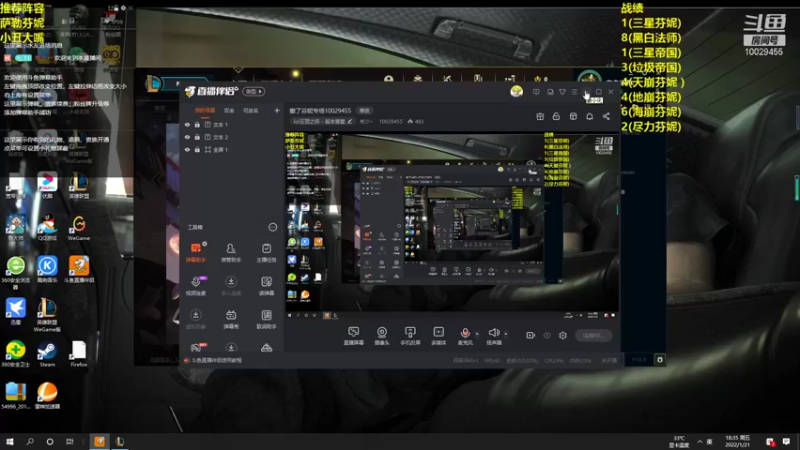This screenshot has width=800, height=450.
Task: Click the record video icon in bottom bar
Action: 531,335
